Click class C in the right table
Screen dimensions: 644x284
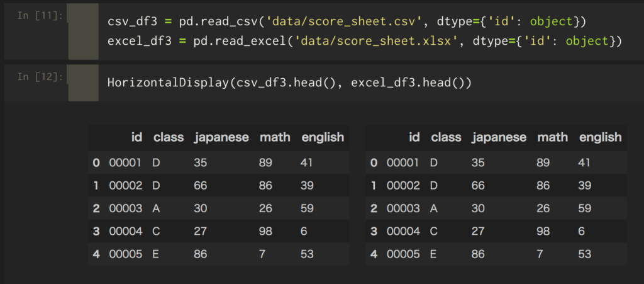click(434, 231)
